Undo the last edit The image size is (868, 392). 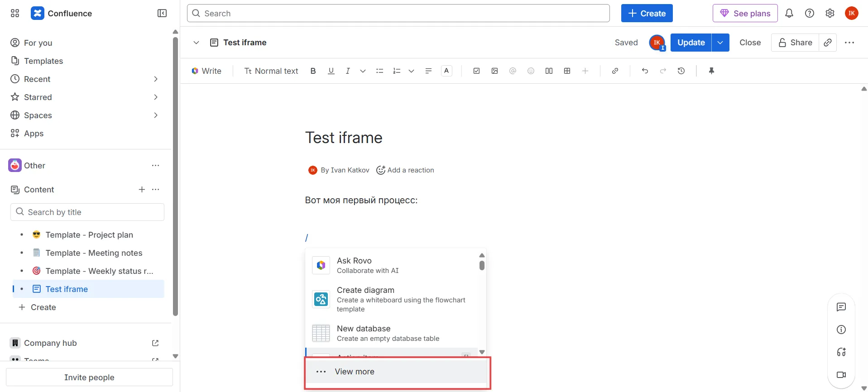(x=645, y=71)
